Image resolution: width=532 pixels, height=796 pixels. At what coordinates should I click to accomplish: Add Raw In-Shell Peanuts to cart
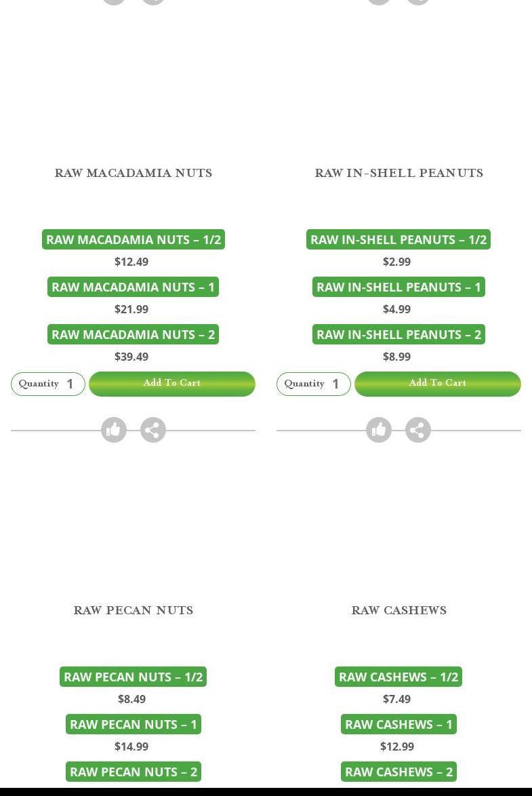[438, 384]
